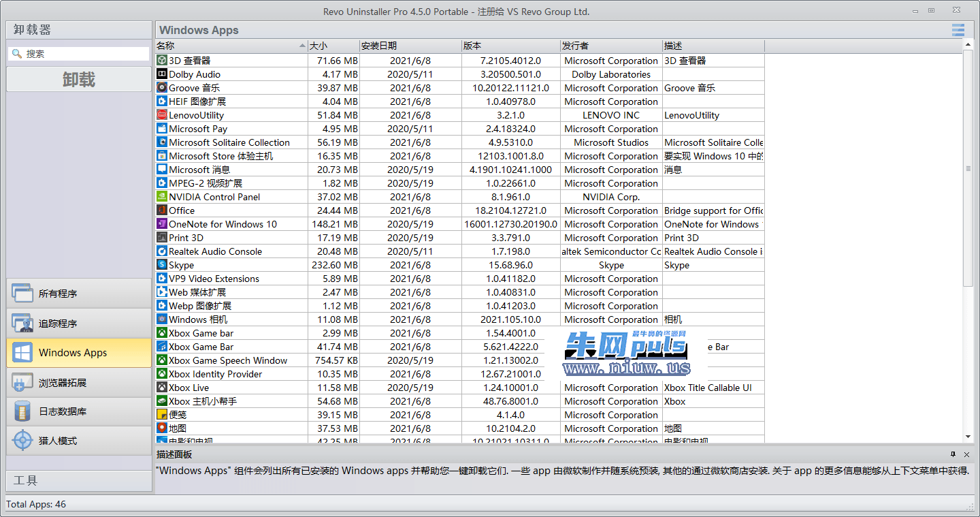
Task: Select the Xbox Game Speech Window row
Action: (460, 360)
